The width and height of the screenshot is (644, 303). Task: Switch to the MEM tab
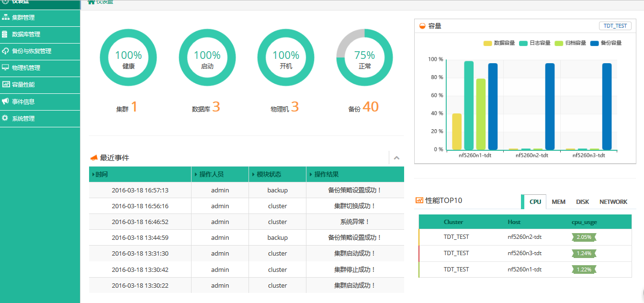[558, 202]
